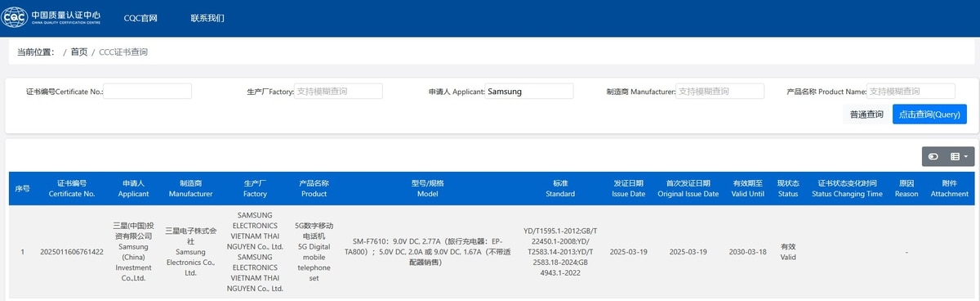Go to 首页 breadcrumb link
Screen dimensions: 980x301
point(78,52)
